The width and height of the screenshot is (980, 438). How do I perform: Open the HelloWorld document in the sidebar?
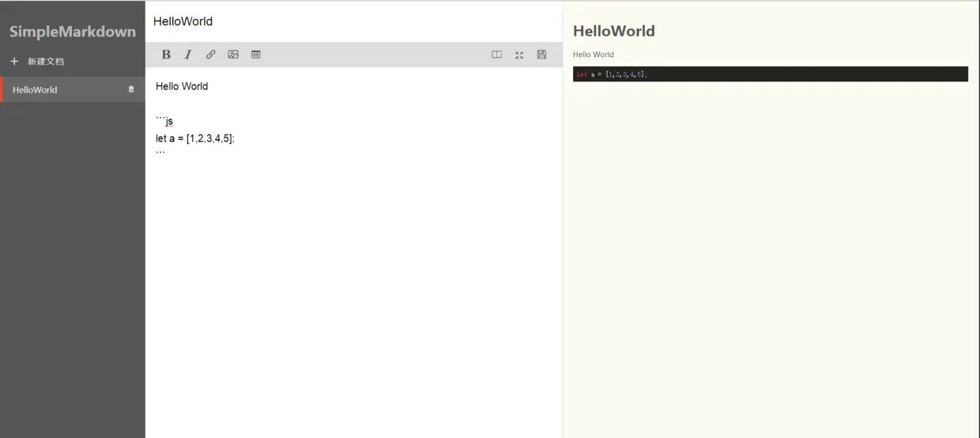pos(73,89)
